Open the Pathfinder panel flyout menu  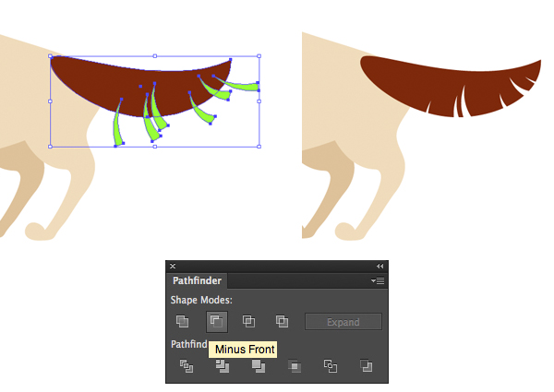377,280
